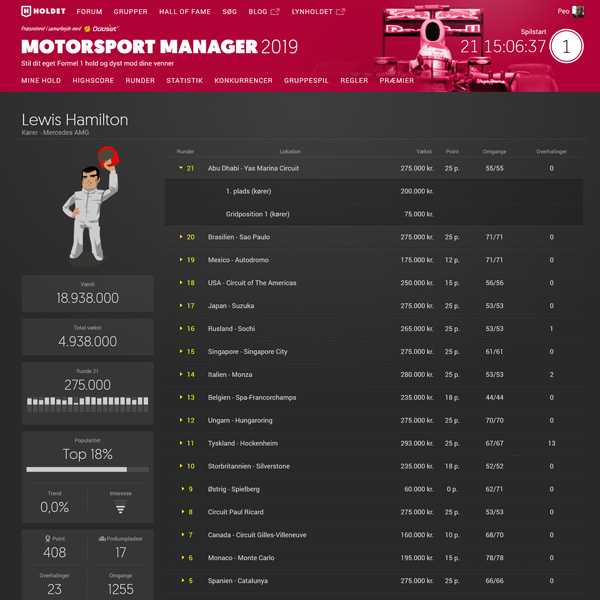This screenshot has height=600, width=600.
Task: Open the Grupper menu
Action: tap(130, 12)
